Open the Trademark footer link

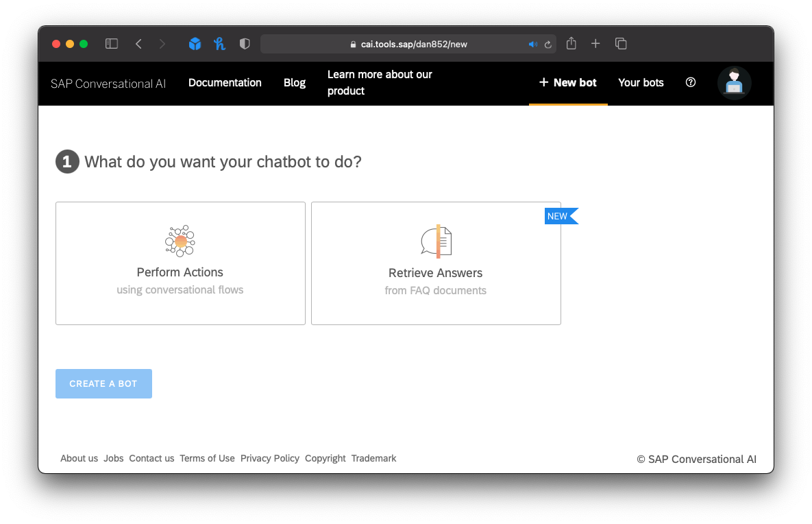(373, 458)
